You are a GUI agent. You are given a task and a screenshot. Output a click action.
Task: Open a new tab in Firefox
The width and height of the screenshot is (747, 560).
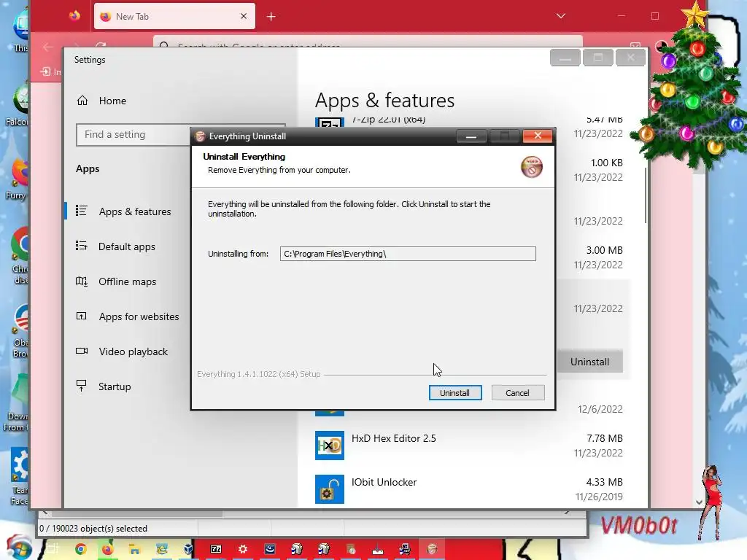[271, 17]
